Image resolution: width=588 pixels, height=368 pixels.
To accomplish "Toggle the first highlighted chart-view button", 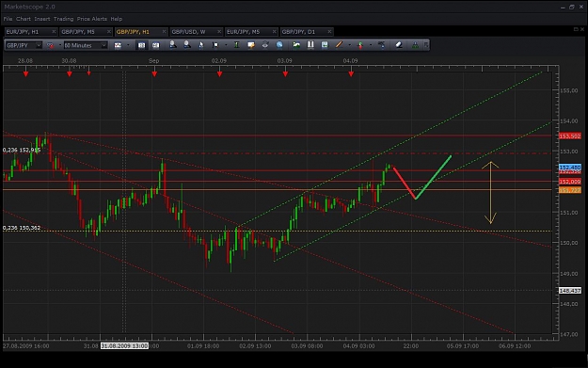I will tap(141, 45).
